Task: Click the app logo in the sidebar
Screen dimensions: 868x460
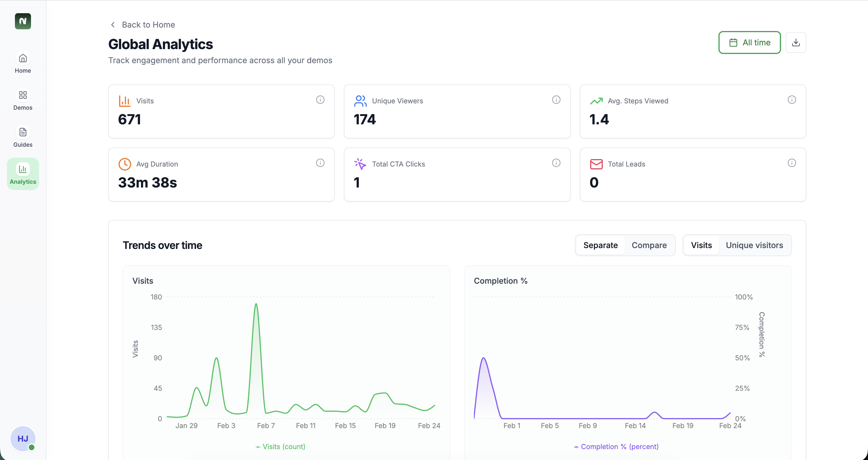Action: pyautogui.click(x=23, y=21)
